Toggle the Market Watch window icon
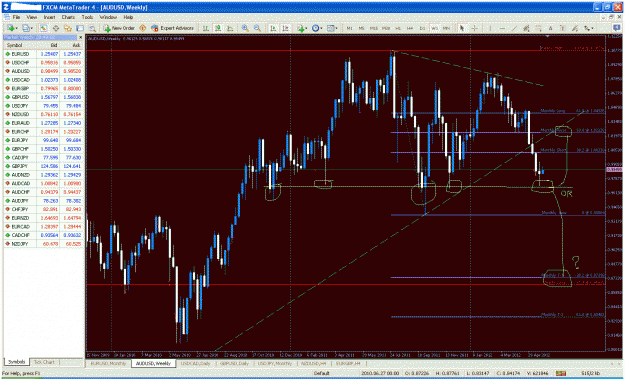The height and width of the screenshot is (379, 625). (43, 28)
